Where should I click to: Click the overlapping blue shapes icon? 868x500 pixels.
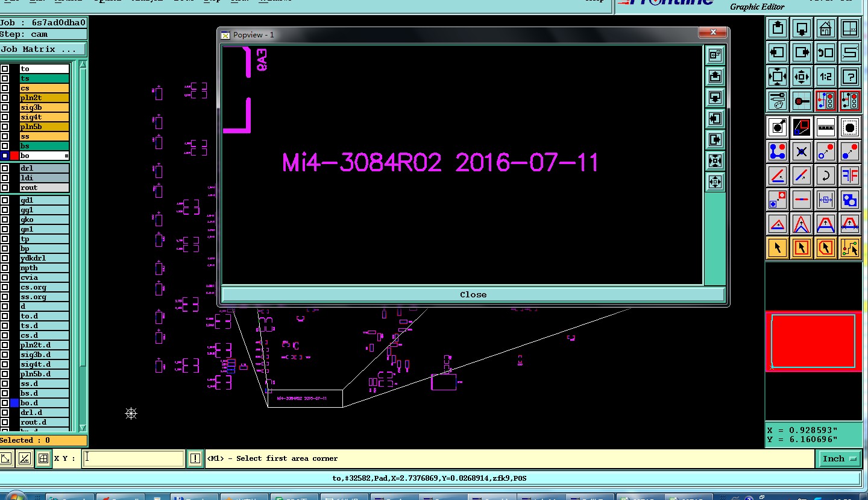[850, 200]
